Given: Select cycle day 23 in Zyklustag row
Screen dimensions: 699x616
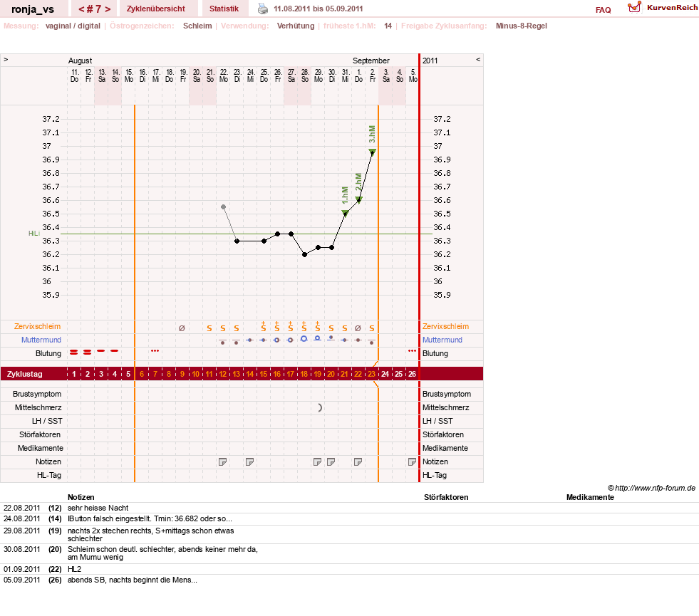Looking at the screenshot, I should [371, 374].
